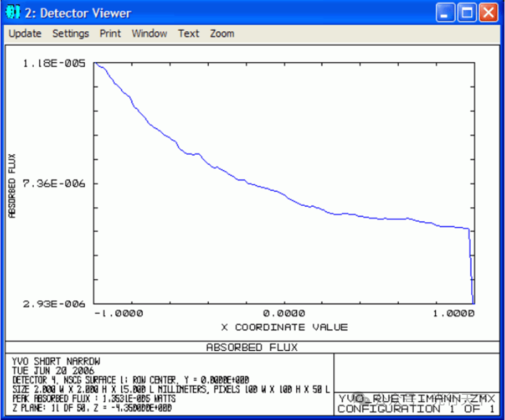Screen dimensions: 505x420
Task: Open the Update menu
Action: click(x=25, y=33)
